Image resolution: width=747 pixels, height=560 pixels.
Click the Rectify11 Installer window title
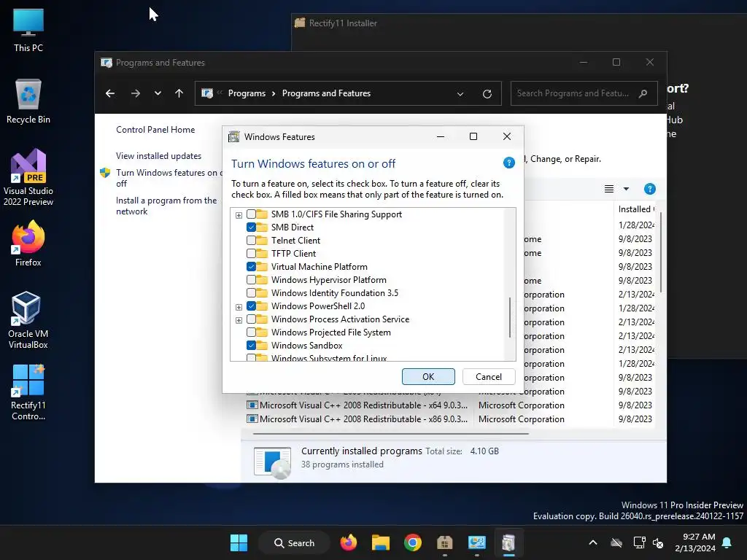coord(343,23)
